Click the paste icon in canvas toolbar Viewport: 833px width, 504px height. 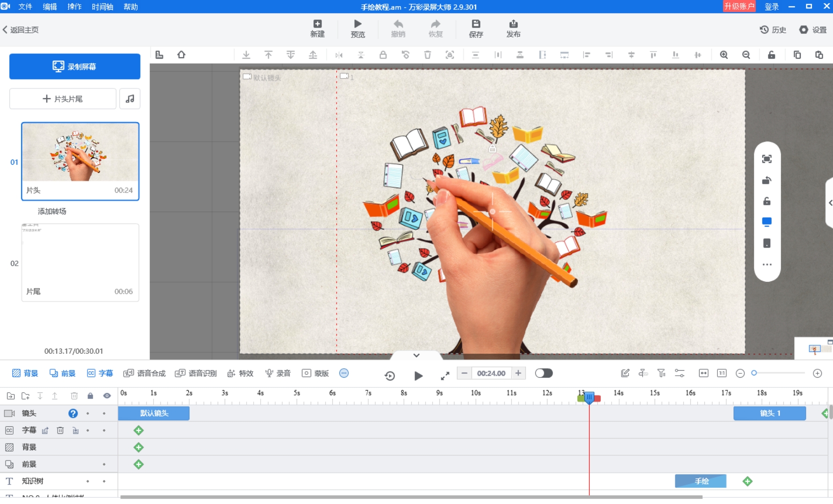(819, 55)
